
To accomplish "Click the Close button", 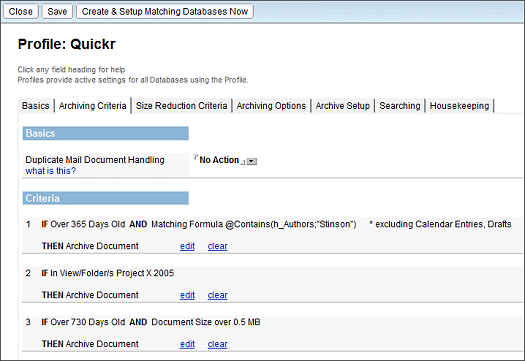I will 21,11.
